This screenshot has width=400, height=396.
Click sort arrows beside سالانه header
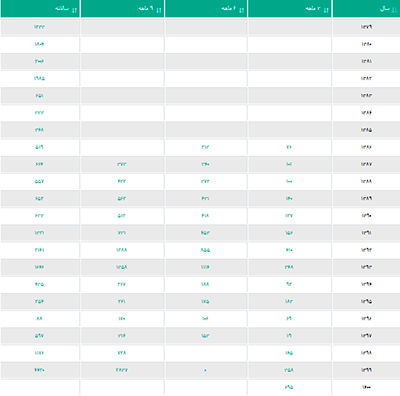click(x=74, y=10)
